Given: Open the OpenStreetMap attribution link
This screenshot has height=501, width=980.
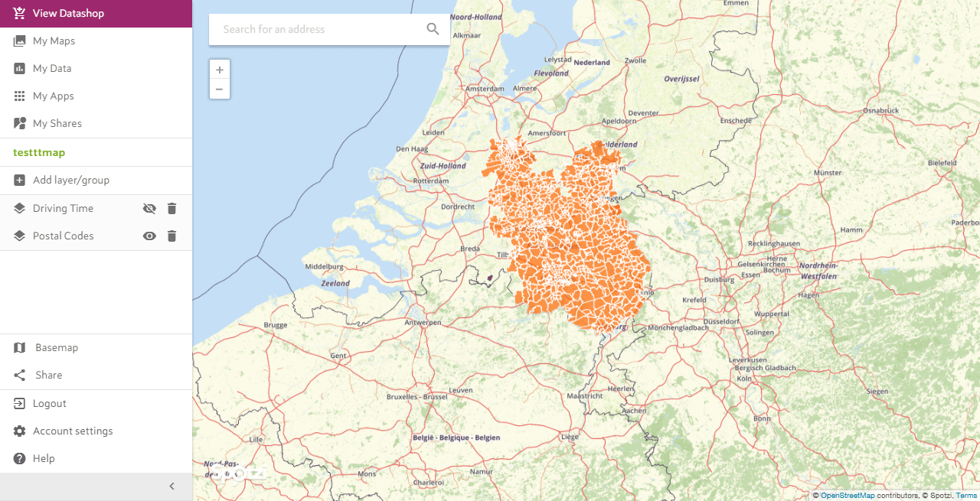Looking at the screenshot, I should 848,496.
